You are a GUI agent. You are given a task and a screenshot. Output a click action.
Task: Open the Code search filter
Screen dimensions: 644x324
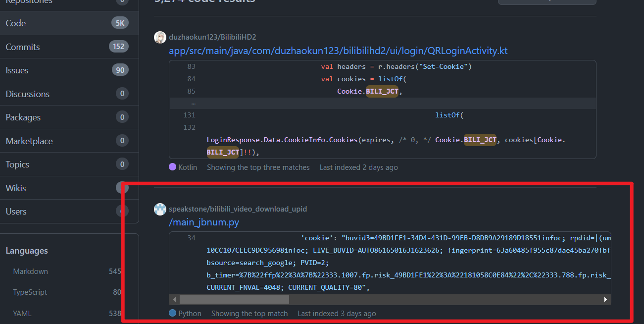tap(69, 23)
